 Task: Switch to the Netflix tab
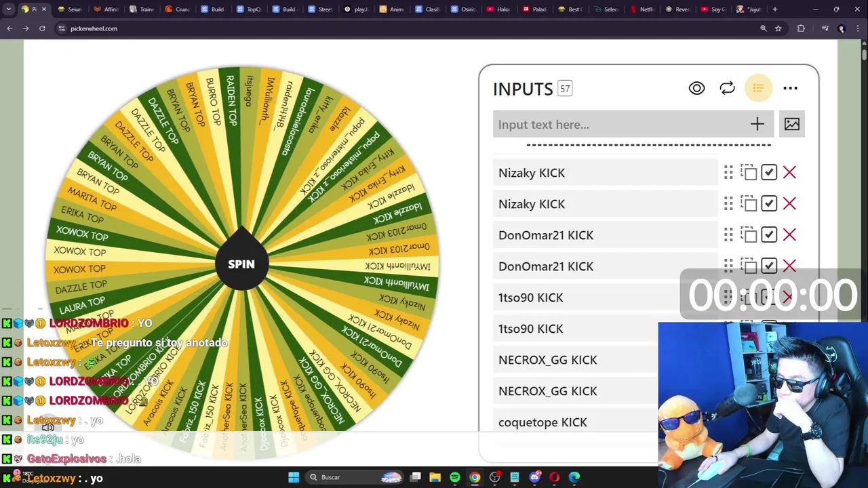tap(642, 9)
